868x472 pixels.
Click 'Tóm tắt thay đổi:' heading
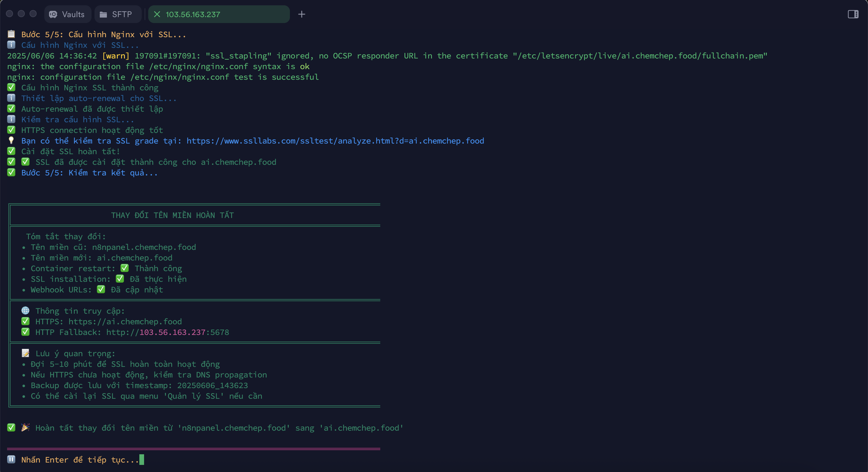(66, 237)
